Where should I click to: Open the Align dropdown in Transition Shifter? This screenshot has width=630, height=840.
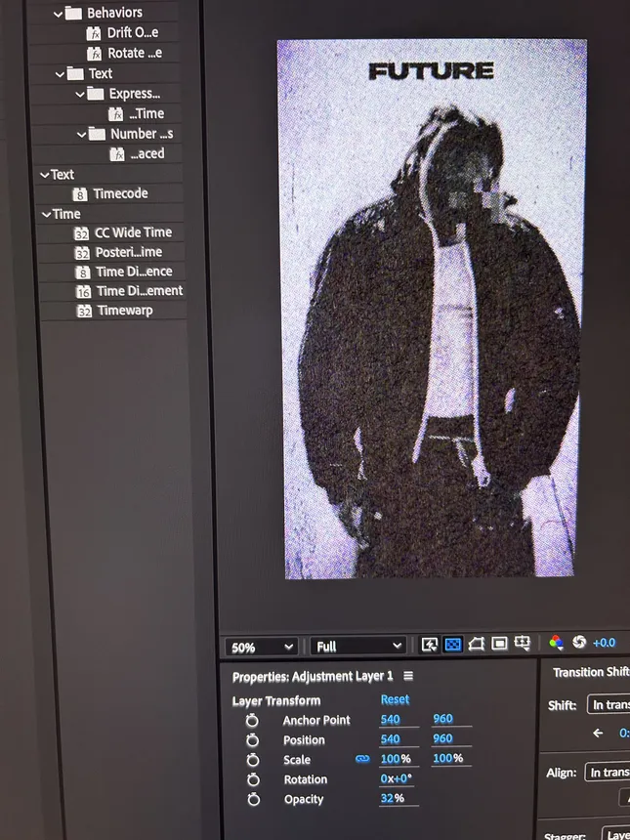(x=608, y=772)
